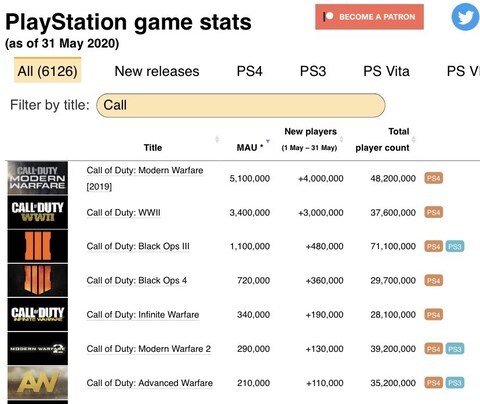Sort by the Total player count column

click(x=382, y=139)
